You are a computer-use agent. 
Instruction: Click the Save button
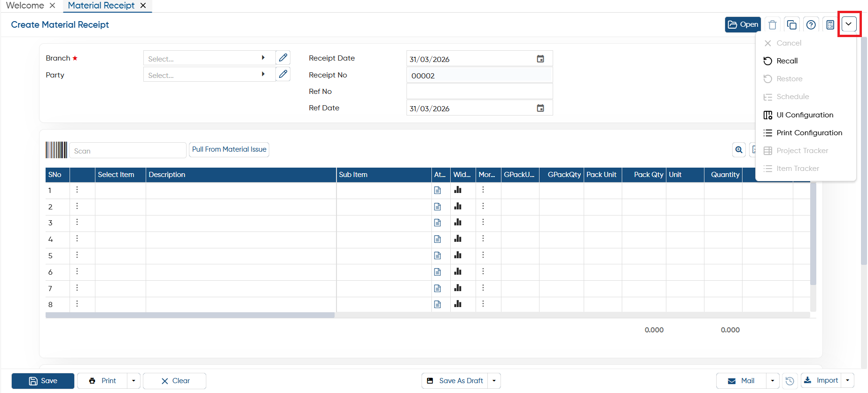pyautogui.click(x=43, y=381)
